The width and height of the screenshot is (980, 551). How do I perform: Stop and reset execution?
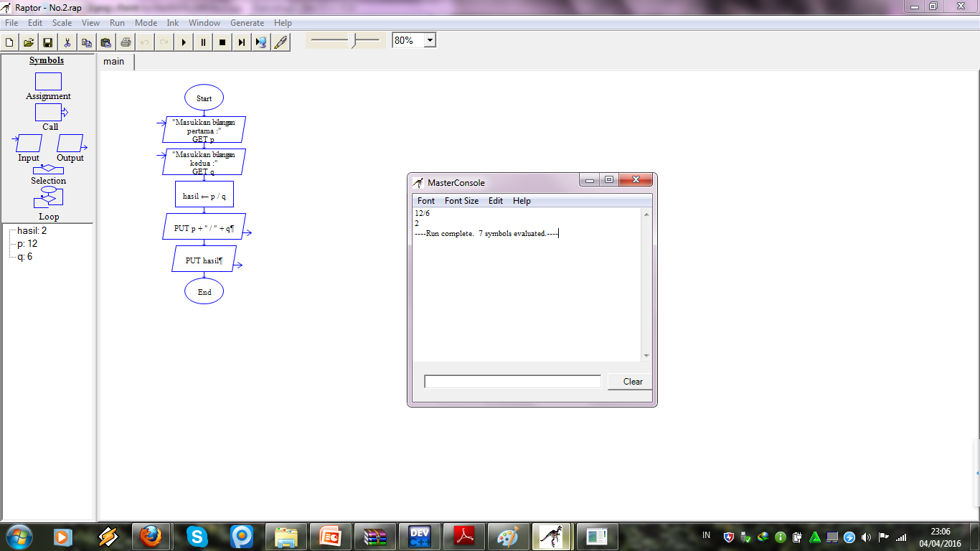[222, 42]
